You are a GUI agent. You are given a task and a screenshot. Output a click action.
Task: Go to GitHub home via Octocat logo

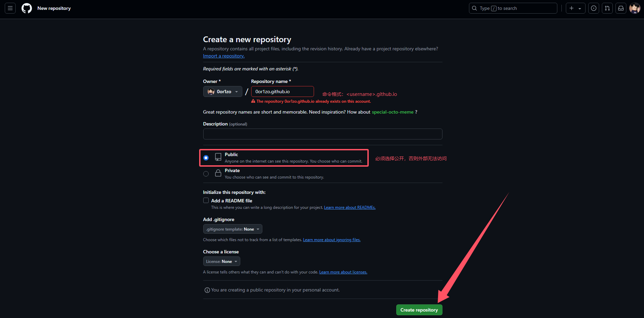[27, 8]
